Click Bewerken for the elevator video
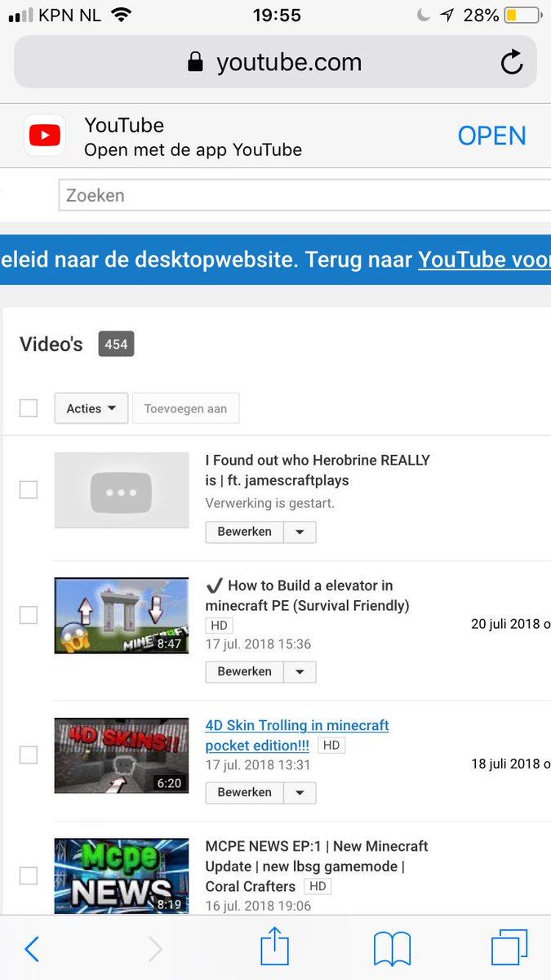Image resolution: width=551 pixels, height=980 pixels. [244, 671]
